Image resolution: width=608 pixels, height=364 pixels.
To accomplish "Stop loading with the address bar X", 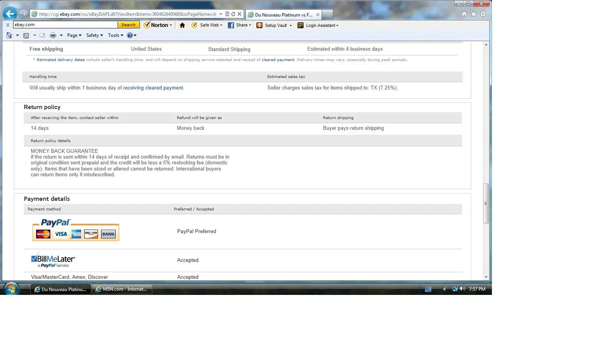I will [x=239, y=14].
